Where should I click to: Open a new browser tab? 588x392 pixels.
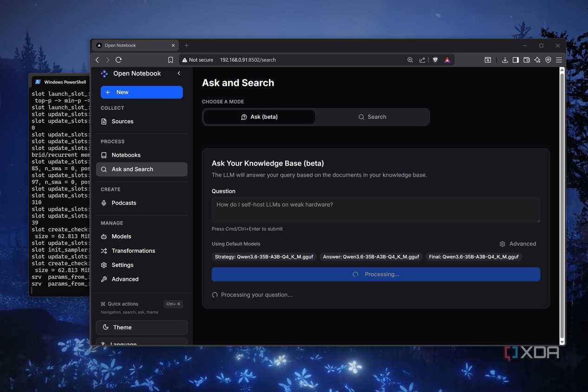coord(187,46)
